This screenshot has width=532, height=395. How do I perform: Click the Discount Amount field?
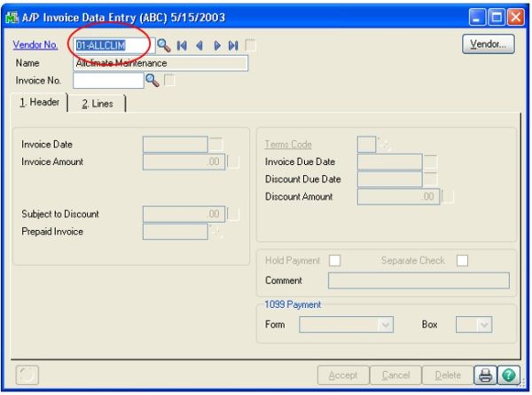[399, 197]
